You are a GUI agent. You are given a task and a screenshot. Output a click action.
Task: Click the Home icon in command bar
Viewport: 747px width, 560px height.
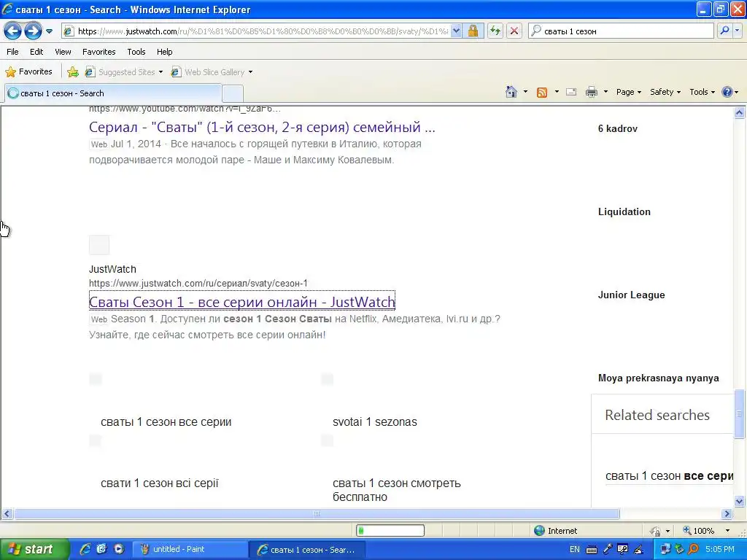coord(511,92)
